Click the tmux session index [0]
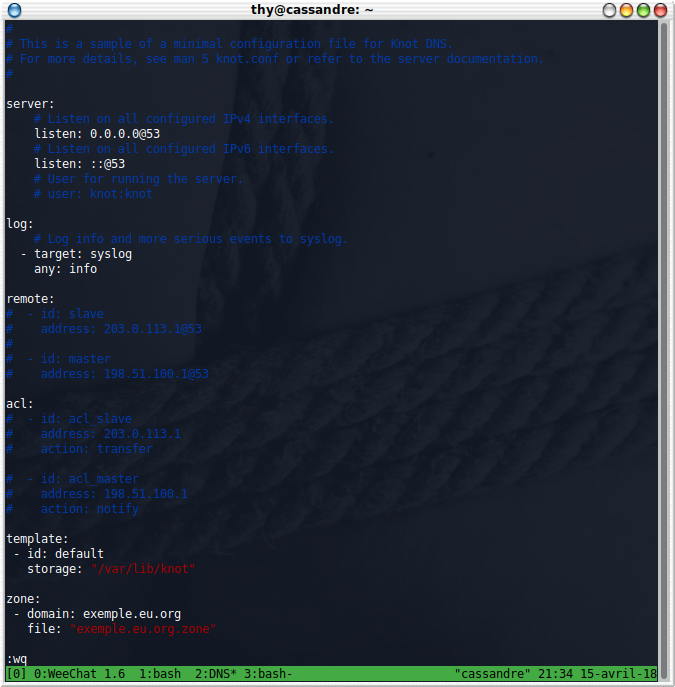Viewport: 675px width, 687px height. tap(17, 673)
